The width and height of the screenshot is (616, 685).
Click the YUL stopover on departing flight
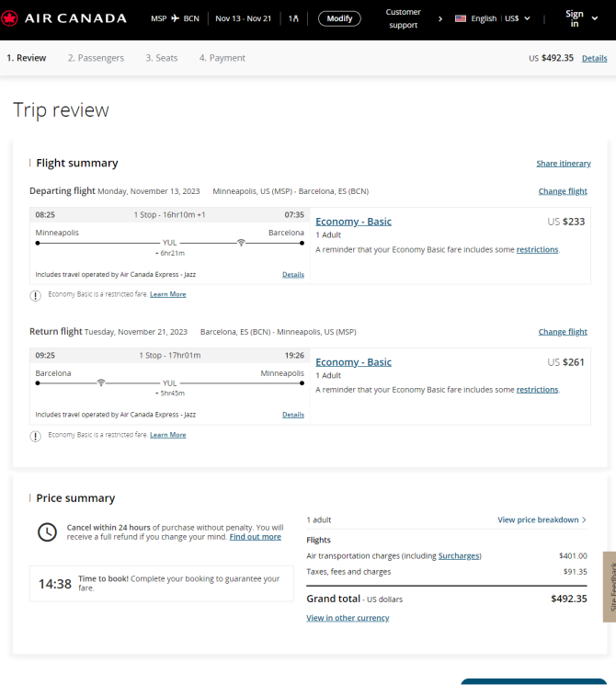pyautogui.click(x=170, y=243)
